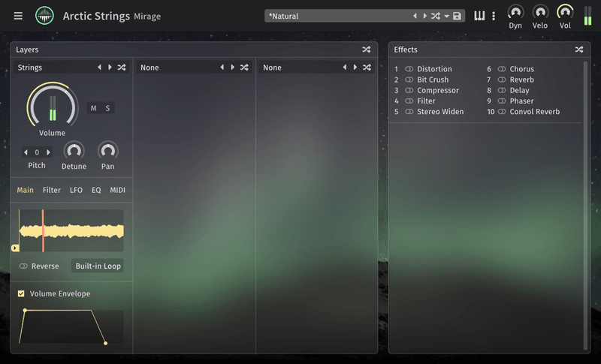Click the layer Volume knob
Image resolution: width=601 pixels, height=364 pixels.
[53, 105]
